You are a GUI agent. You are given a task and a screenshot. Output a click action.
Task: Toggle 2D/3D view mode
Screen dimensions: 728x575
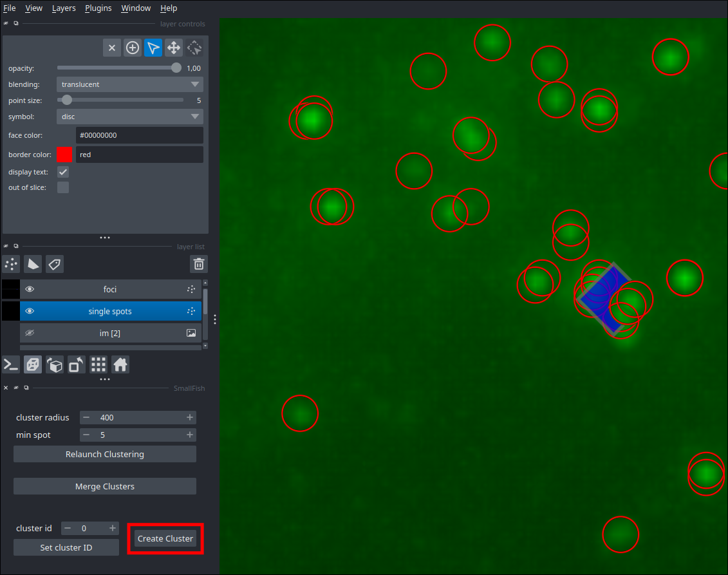click(x=33, y=365)
